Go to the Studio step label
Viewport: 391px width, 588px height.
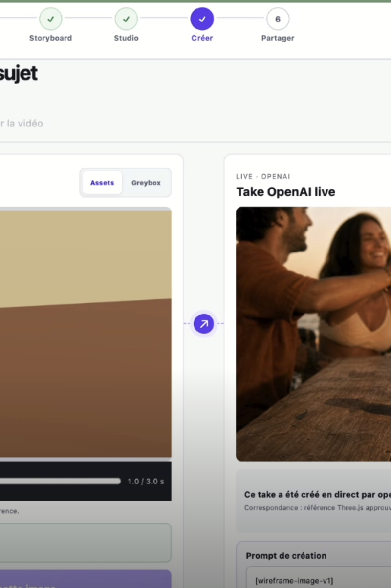tap(126, 38)
